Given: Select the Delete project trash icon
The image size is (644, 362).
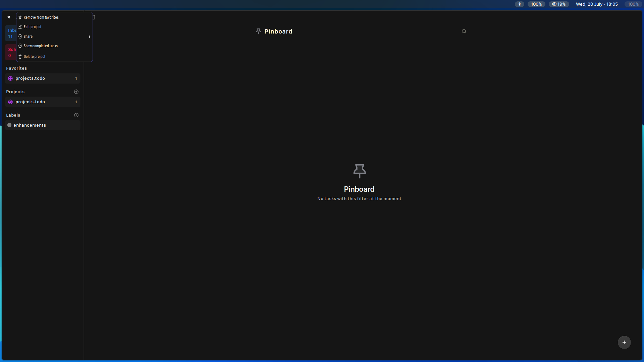Looking at the screenshot, I should pyautogui.click(x=20, y=56).
